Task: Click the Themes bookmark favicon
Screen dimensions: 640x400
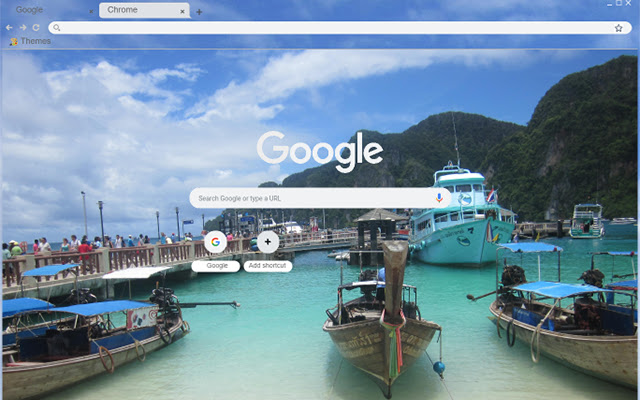Action: tap(14, 42)
